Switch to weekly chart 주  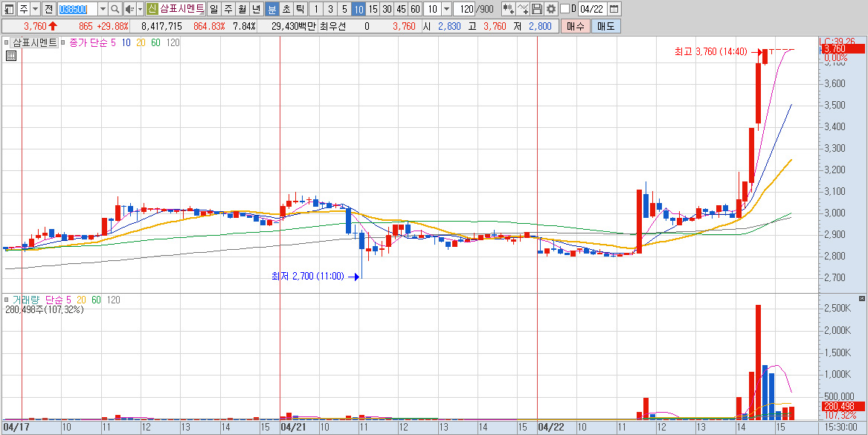coord(228,9)
